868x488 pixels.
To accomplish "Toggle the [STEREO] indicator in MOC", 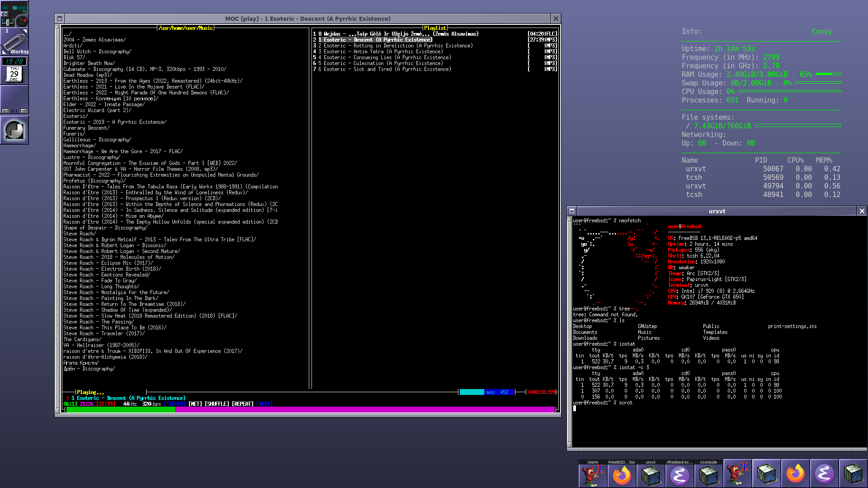I will [x=175, y=404].
